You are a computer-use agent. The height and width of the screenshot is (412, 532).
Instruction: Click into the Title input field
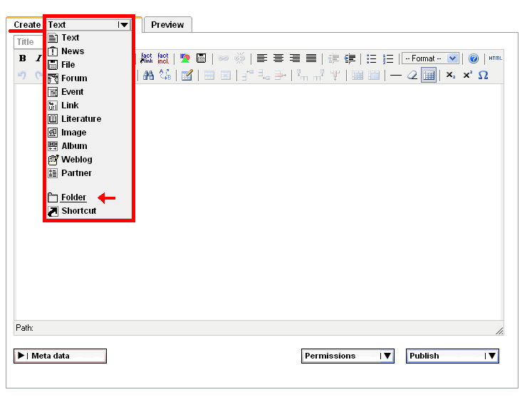29,42
